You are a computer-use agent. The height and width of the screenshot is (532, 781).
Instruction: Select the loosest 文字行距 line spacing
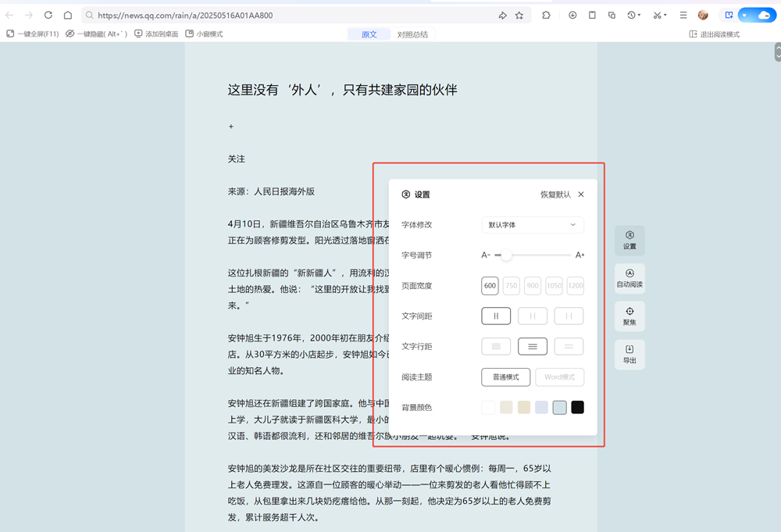click(569, 346)
